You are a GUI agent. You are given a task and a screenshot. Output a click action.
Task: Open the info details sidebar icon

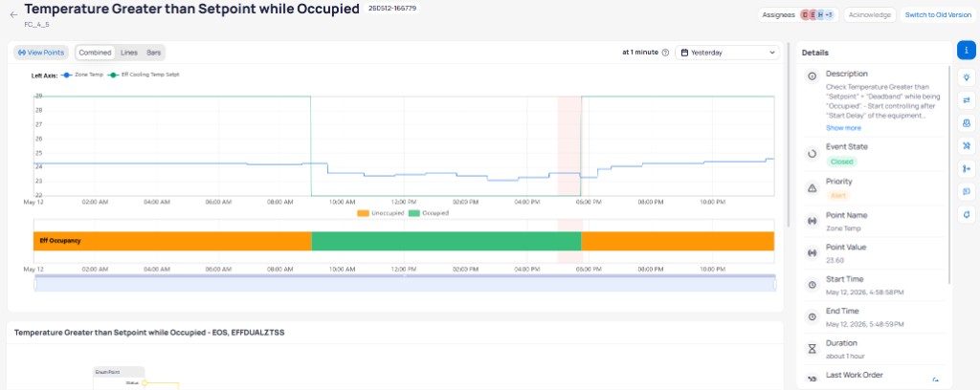(967, 51)
